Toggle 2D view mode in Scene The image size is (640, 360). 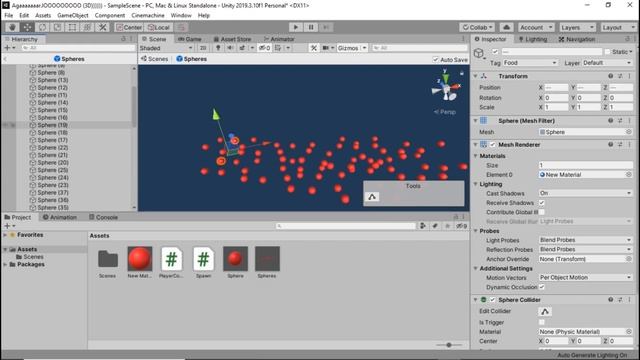click(x=203, y=48)
